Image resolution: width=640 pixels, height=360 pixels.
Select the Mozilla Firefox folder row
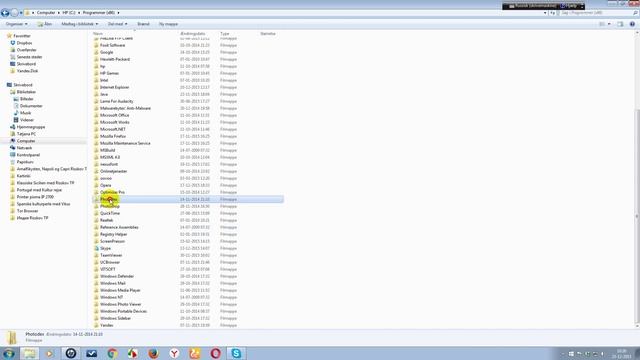(188, 136)
